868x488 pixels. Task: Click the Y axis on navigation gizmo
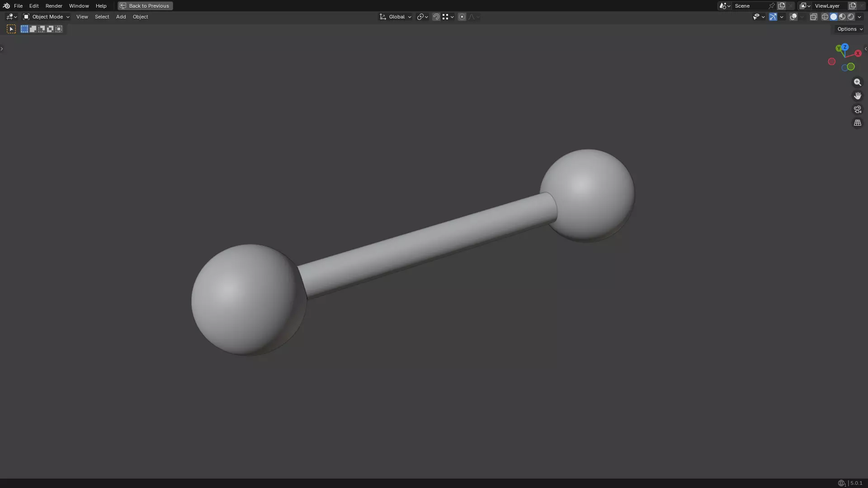839,48
